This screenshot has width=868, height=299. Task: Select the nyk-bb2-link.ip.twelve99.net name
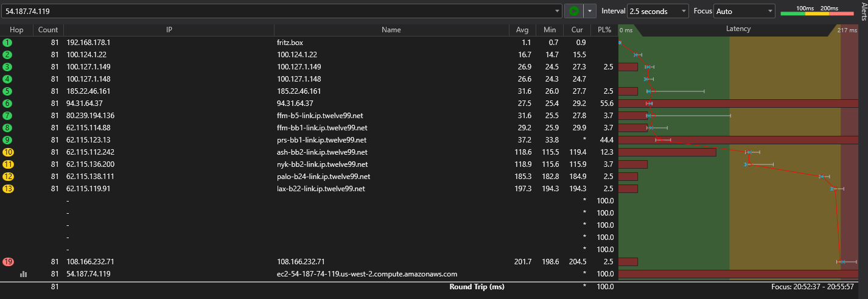pos(322,164)
